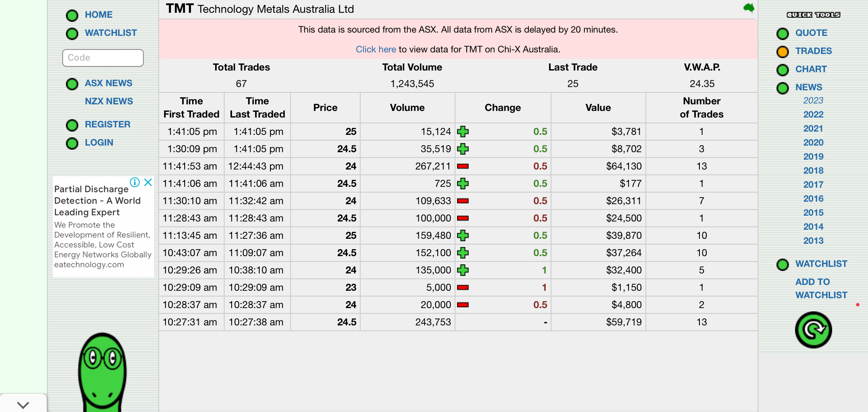
Task: View 2014 news
Action: pyautogui.click(x=813, y=227)
